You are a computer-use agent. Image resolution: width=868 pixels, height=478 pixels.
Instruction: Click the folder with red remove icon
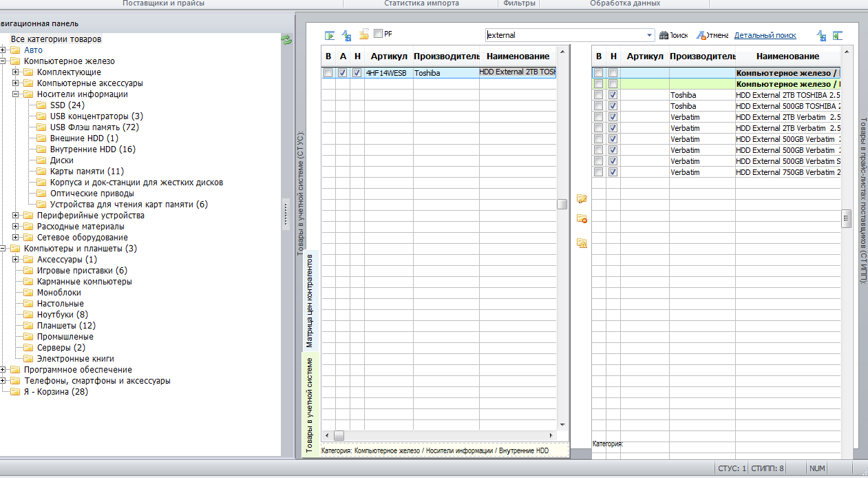[x=582, y=219]
